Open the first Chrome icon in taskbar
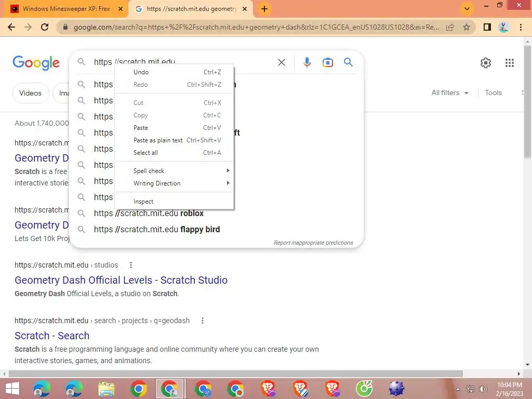This screenshot has height=399, width=532. pyautogui.click(x=138, y=389)
